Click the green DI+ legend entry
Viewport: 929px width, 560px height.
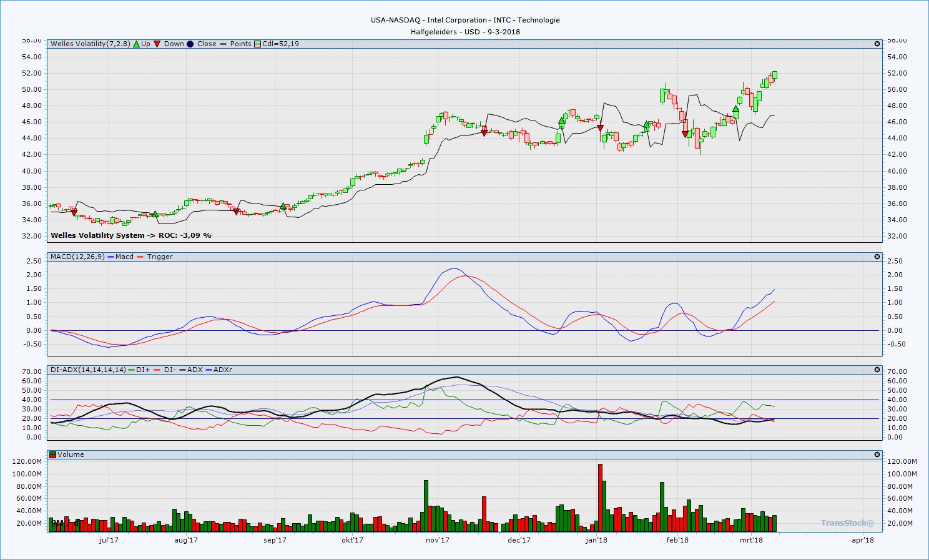coord(139,370)
